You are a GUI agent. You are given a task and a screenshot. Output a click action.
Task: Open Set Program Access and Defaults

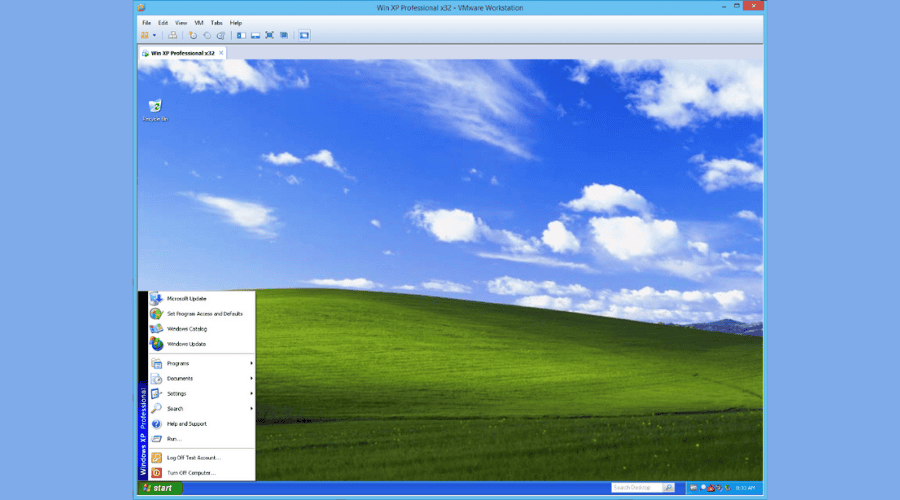[x=201, y=314]
